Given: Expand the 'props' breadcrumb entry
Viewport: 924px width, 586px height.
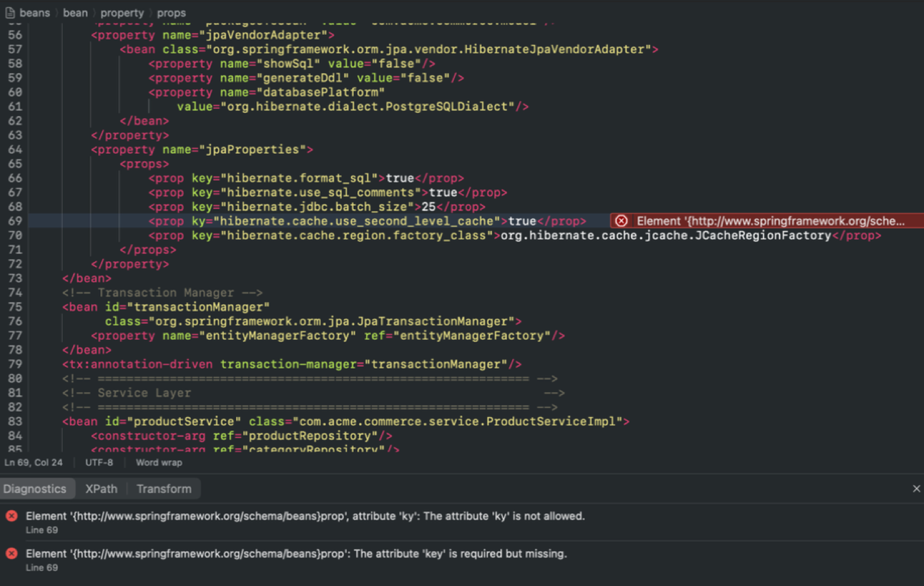Looking at the screenshot, I should point(172,13).
